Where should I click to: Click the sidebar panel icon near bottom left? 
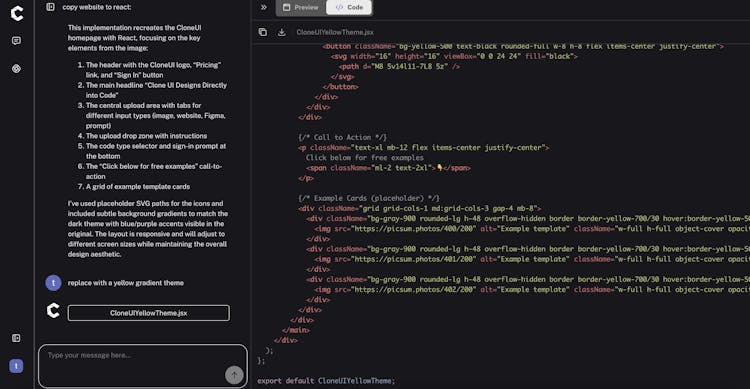pos(16,338)
